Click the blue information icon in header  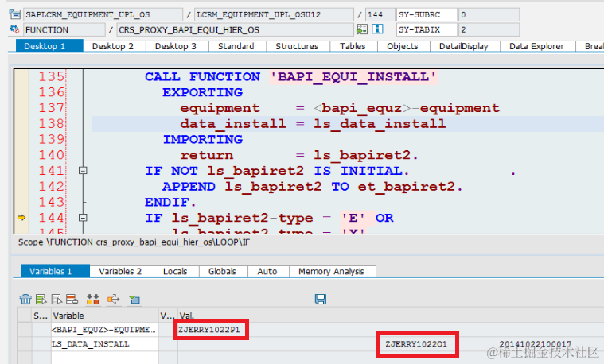click(x=377, y=29)
